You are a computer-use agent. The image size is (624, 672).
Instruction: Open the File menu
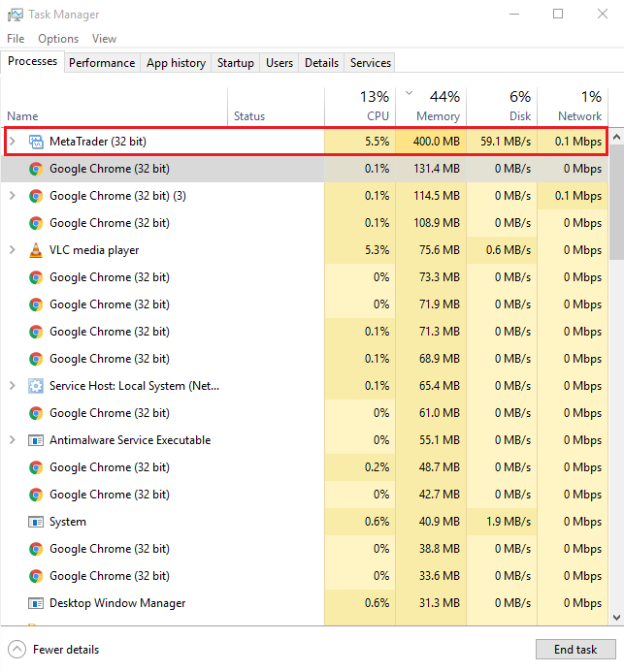16,39
